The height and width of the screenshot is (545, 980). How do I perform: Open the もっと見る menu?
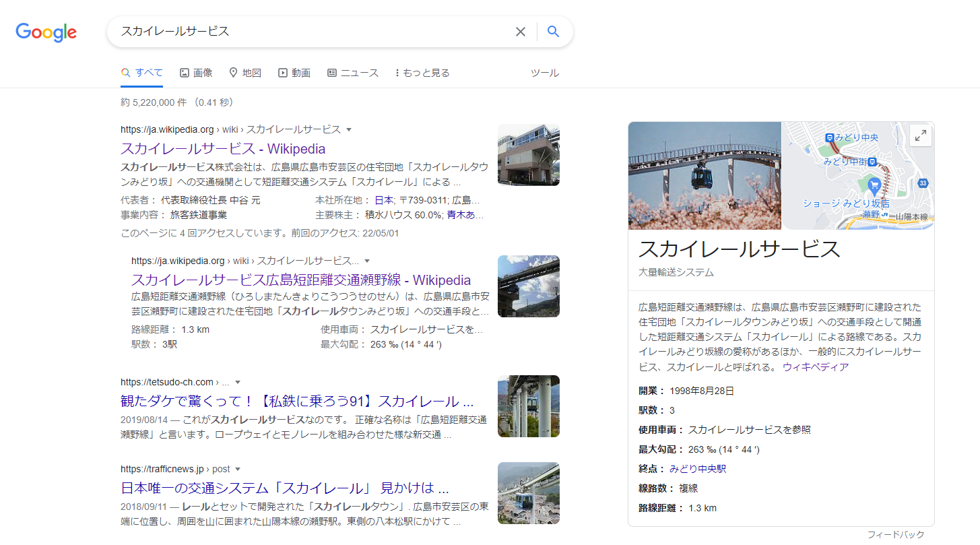(422, 73)
